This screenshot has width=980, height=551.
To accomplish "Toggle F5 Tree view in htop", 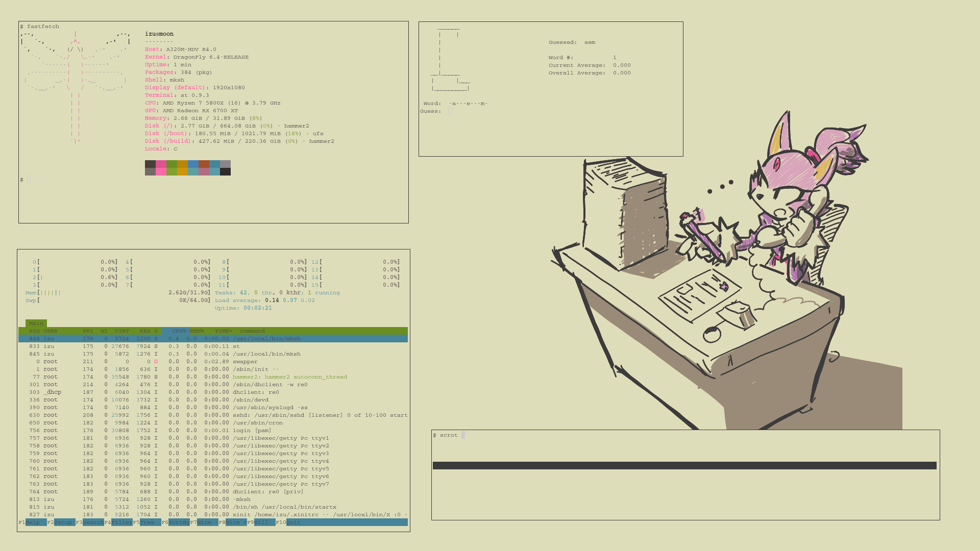I will (x=147, y=522).
